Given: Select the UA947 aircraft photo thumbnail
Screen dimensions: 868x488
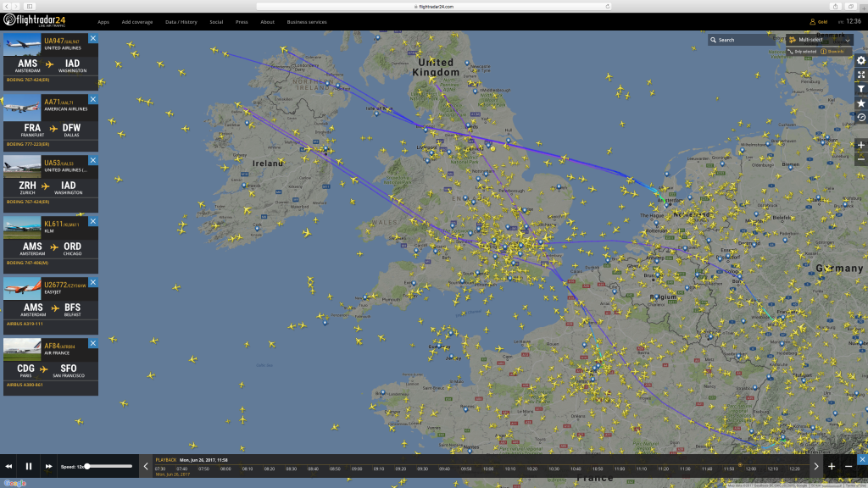Looking at the screenshot, I should [x=22, y=44].
